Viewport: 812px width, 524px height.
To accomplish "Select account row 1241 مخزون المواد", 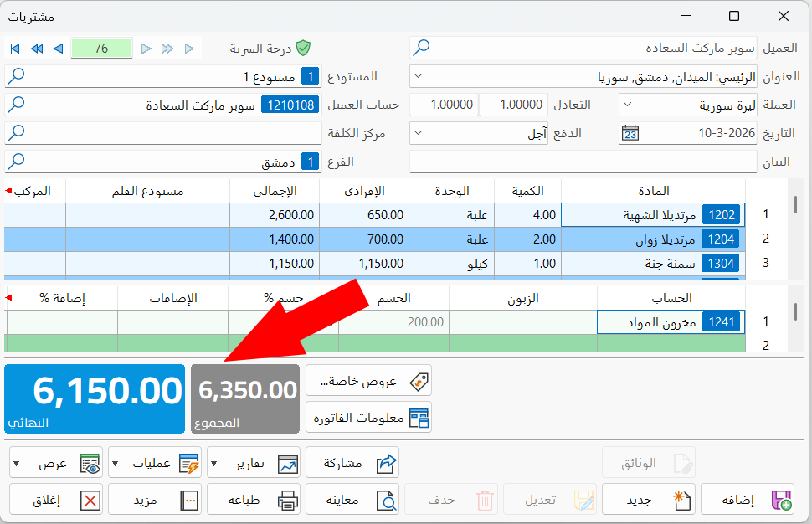I will click(671, 322).
